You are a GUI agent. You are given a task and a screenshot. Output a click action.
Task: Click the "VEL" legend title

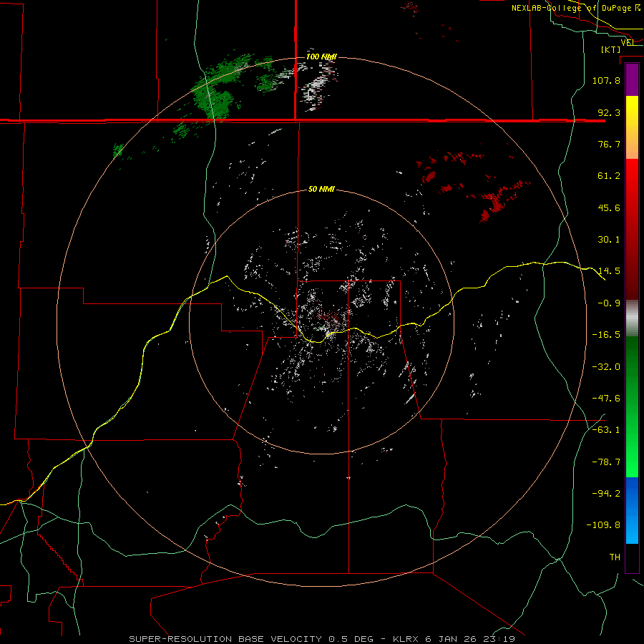tap(628, 42)
